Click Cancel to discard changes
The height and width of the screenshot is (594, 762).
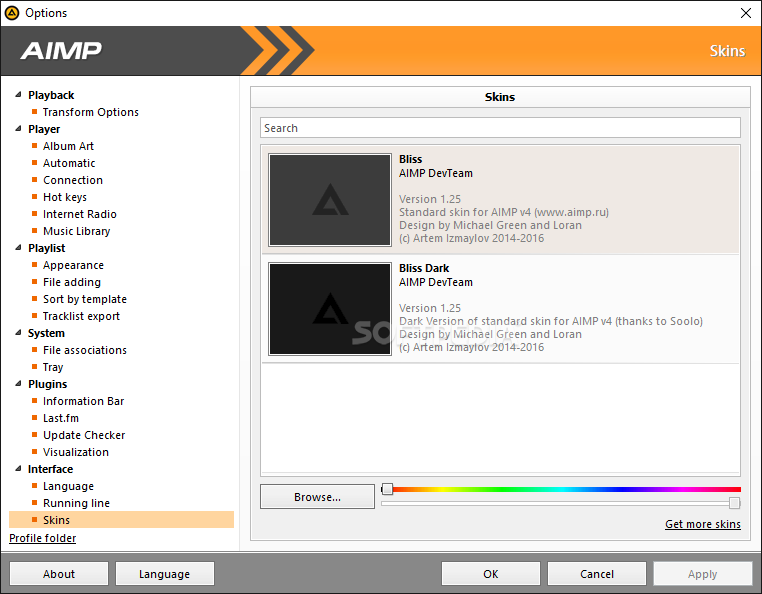597,574
